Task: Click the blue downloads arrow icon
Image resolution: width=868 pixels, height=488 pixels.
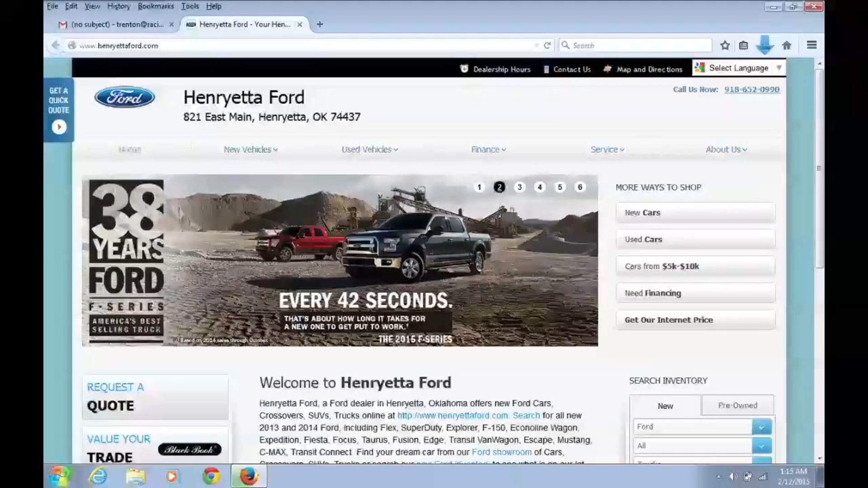Action: pos(765,45)
